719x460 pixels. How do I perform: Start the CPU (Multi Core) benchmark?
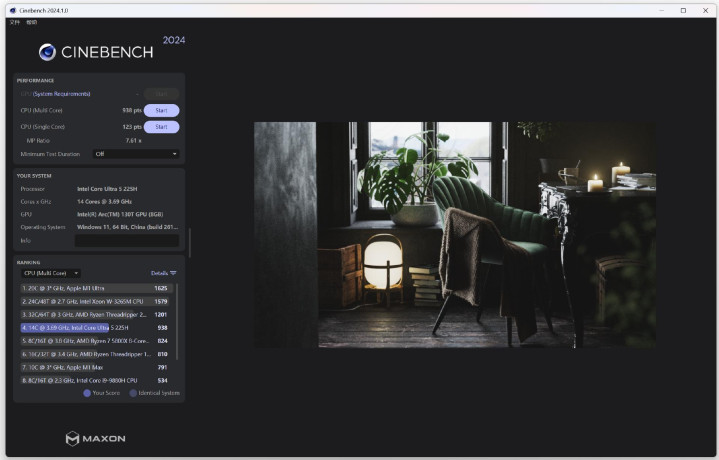click(x=161, y=110)
